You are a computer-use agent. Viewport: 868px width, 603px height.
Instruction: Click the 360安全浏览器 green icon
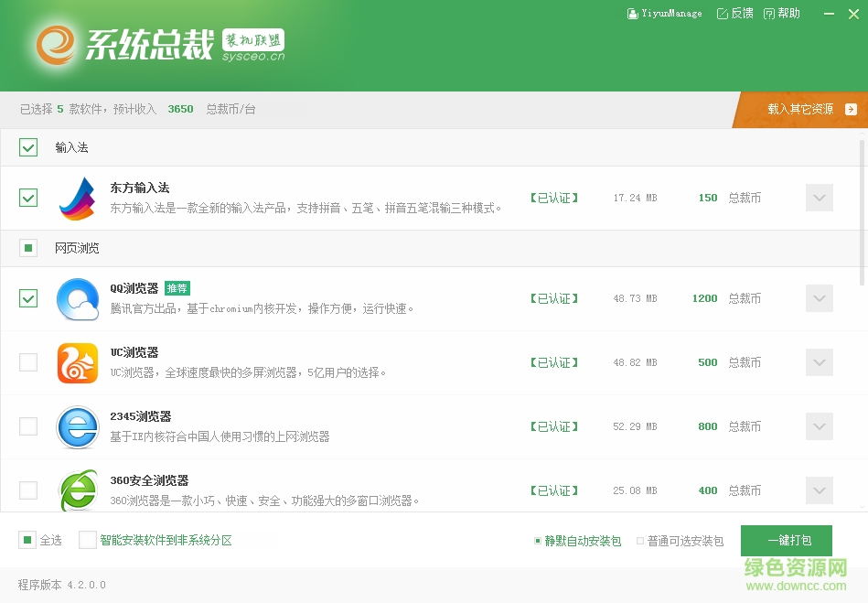(x=78, y=490)
